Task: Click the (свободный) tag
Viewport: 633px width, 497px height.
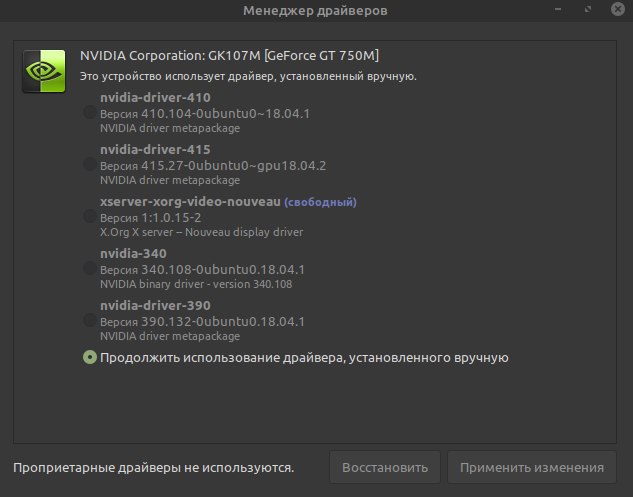Action: coord(321,202)
